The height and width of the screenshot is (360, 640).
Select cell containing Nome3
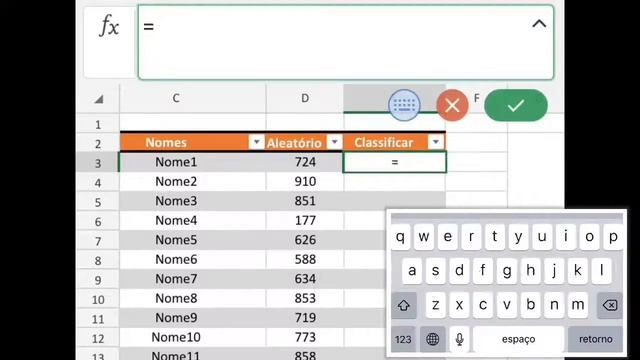click(x=192, y=201)
